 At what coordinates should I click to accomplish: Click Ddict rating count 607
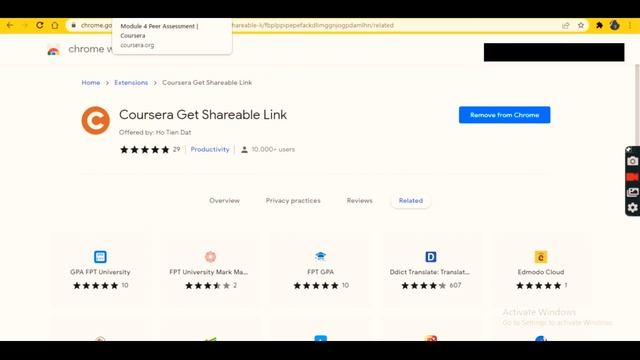point(455,285)
